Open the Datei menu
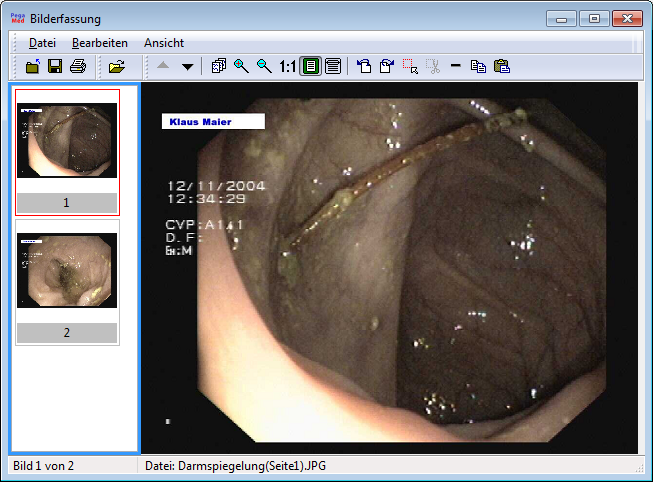653x482 pixels. pyautogui.click(x=43, y=43)
